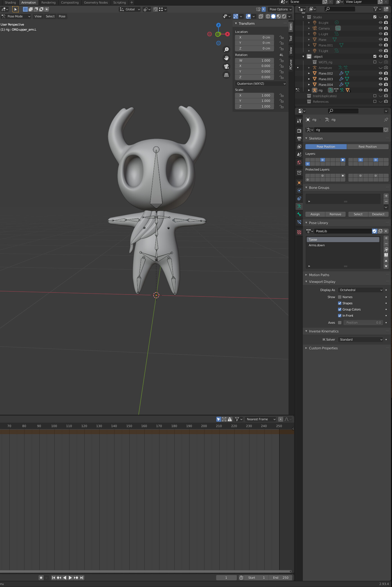Screen dimensions: 392x587
Task: Open the Render properties tab
Action: (299, 131)
